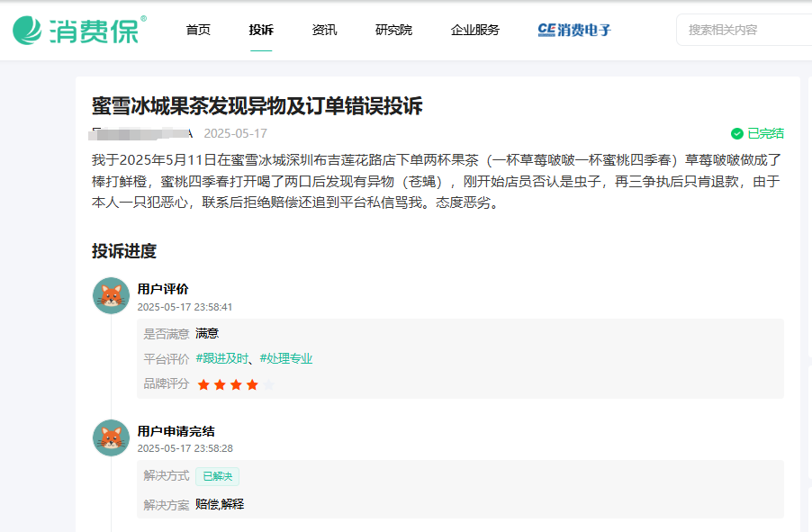The image size is (812, 532).
Task: Click the 投诉进度 heading
Action: coord(124,251)
